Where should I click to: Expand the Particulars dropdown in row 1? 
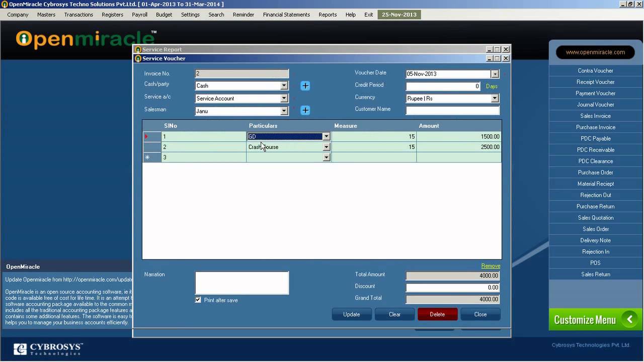[x=327, y=137]
